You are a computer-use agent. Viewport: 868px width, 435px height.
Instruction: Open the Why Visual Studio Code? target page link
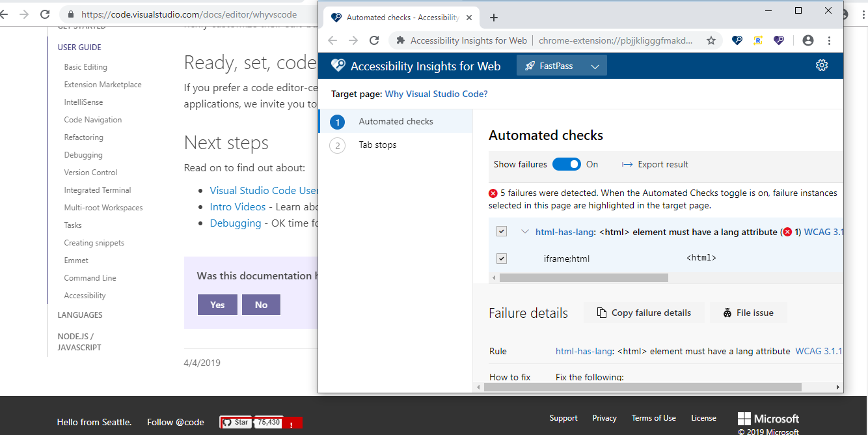click(436, 93)
